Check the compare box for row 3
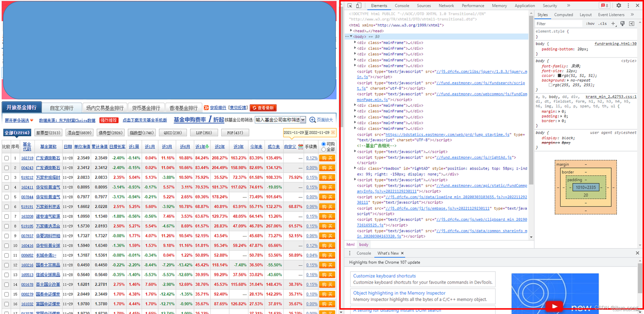644x314 pixels. pyautogui.click(x=7, y=177)
